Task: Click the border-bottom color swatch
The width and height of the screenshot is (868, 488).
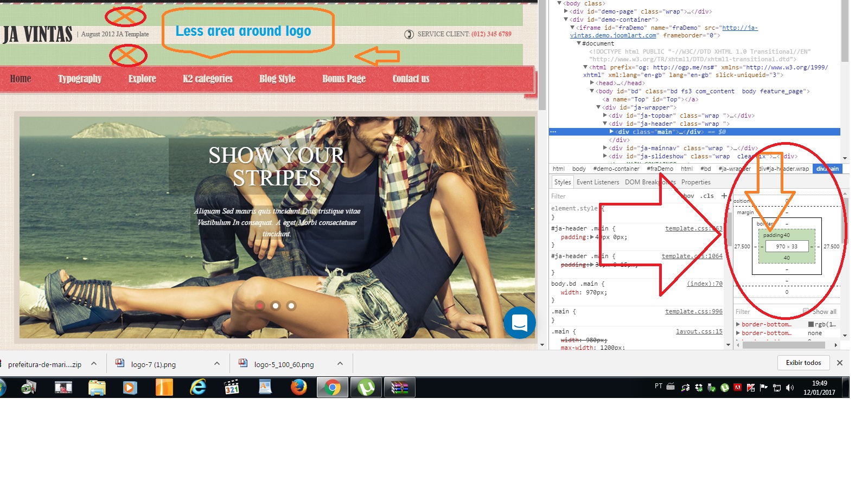Action: (811, 324)
